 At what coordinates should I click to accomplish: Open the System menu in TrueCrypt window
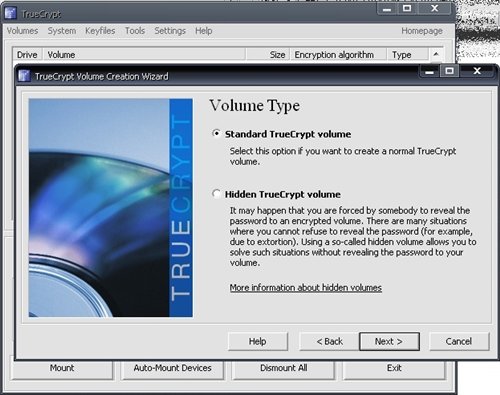coord(62,31)
